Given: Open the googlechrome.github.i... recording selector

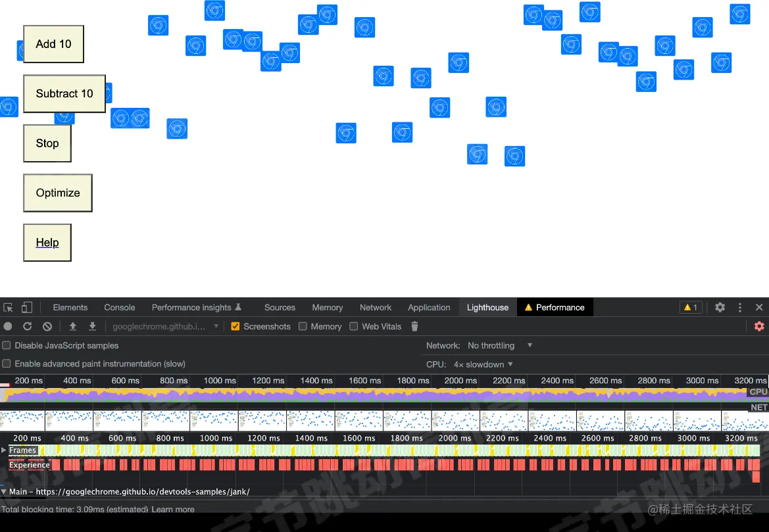Looking at the screenshot, I should [x=165, y=327].
